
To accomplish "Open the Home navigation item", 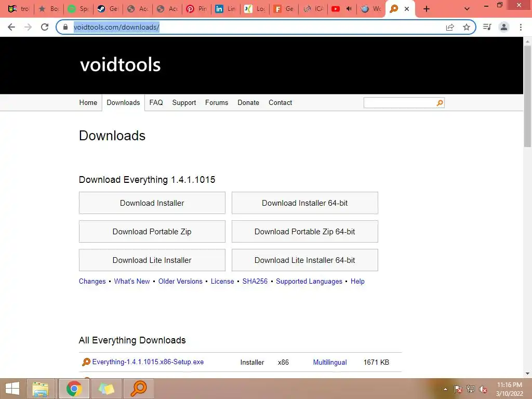I will click(x=88, y=102).
